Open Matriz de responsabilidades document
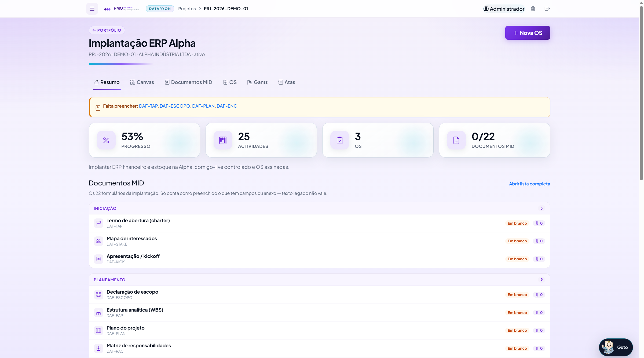The image size is (644, 358). tap(319, 348)
